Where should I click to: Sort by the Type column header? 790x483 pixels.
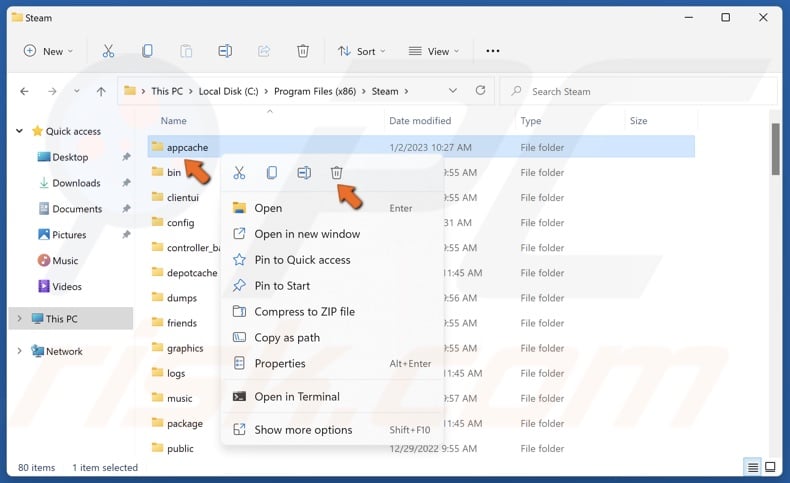click(531, 120)
